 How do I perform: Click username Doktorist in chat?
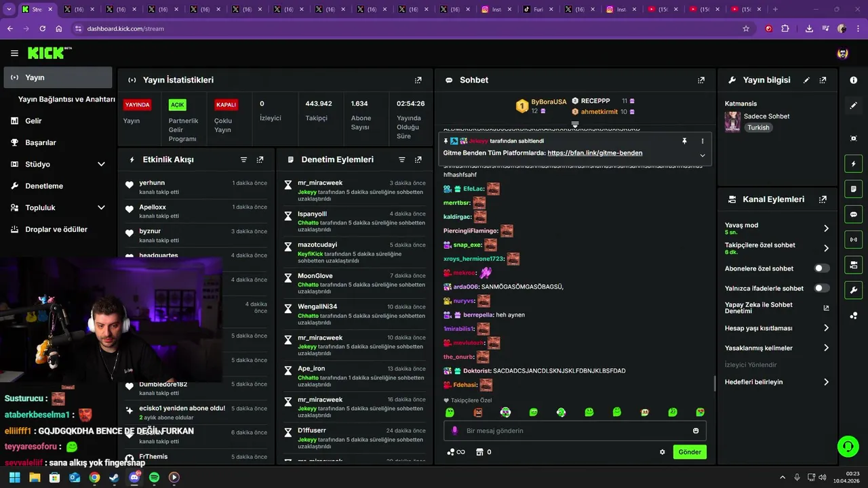[x=477, y=371]
